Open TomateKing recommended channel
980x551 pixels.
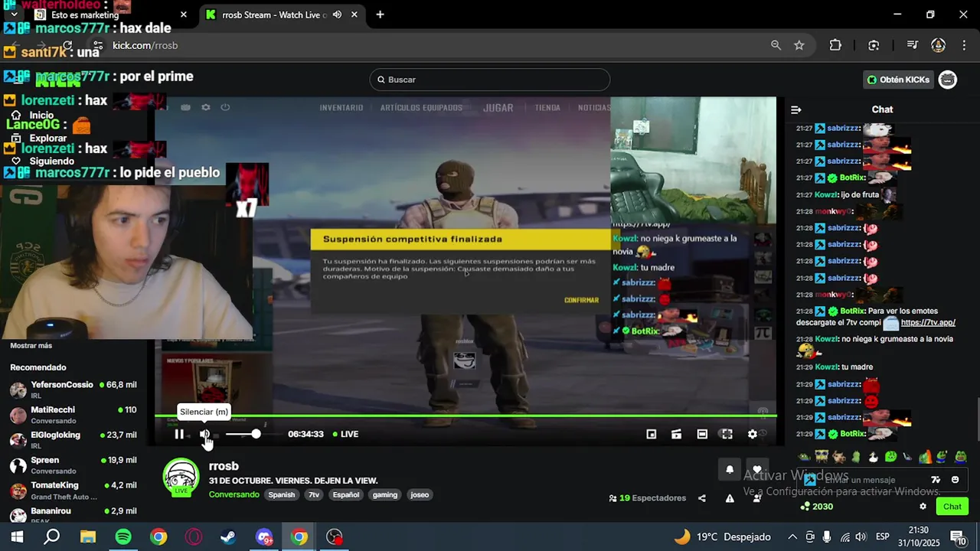point(73,490)
